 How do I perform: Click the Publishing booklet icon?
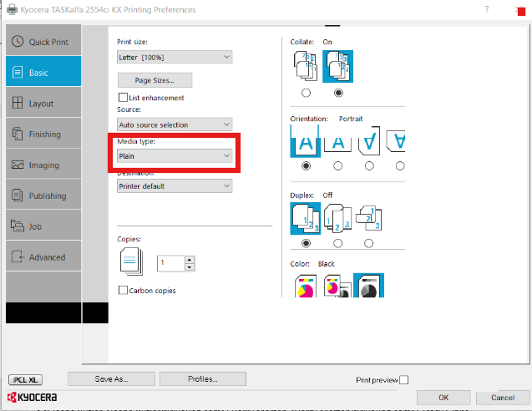(x=18, y=195)
